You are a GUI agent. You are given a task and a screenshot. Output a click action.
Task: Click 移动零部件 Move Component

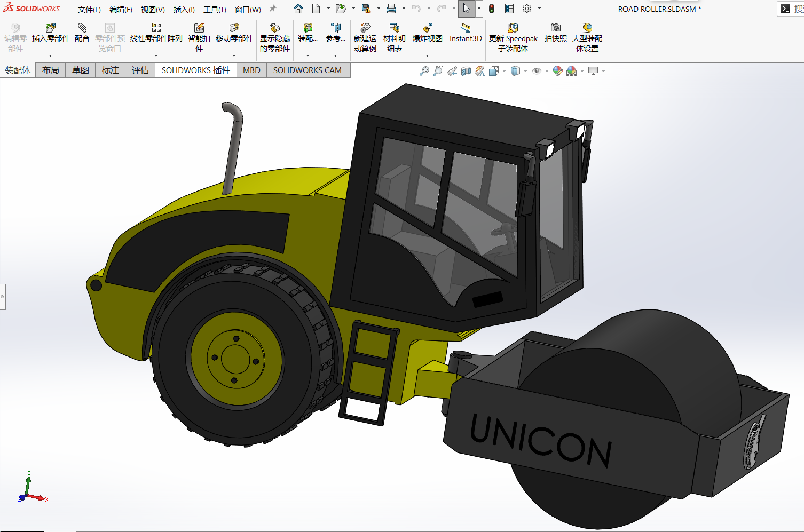[234, 33]
